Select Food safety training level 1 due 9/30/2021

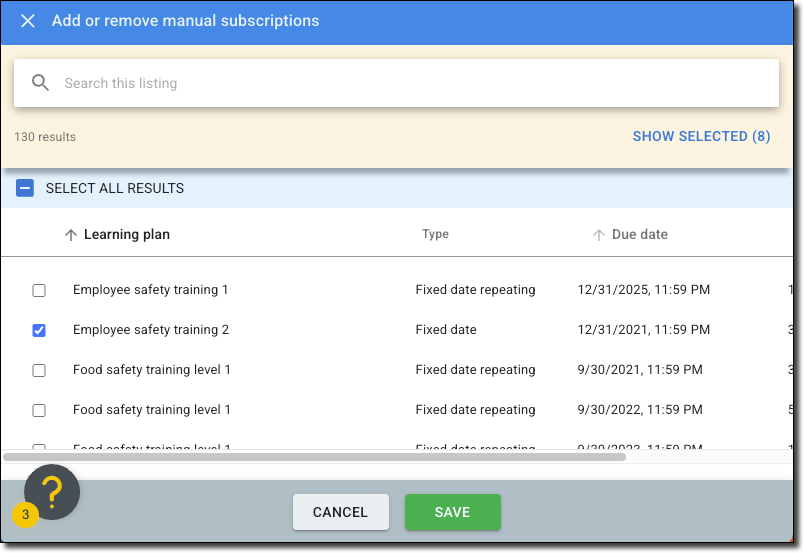pyautogui.click(x=39, y=370)
